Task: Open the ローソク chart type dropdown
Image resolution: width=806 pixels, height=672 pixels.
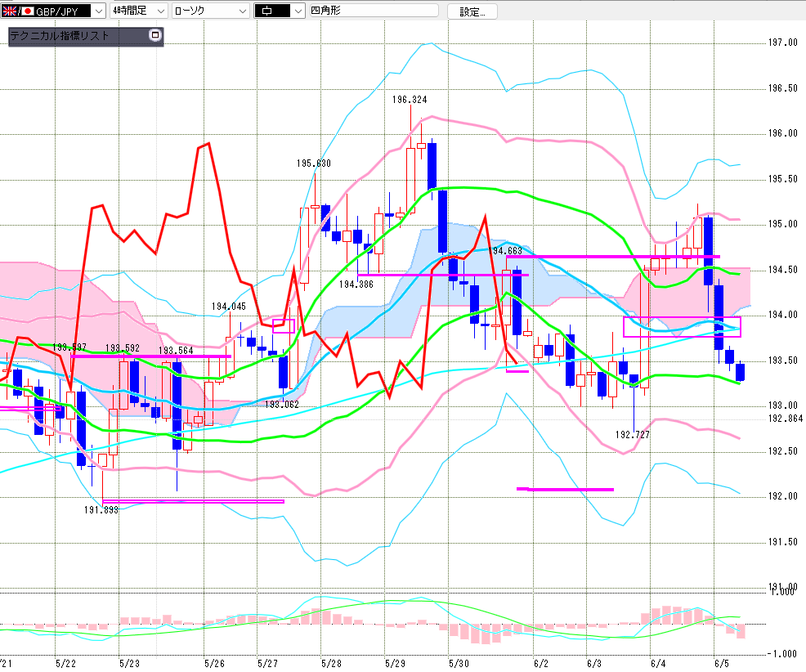Action: point(211,11)
